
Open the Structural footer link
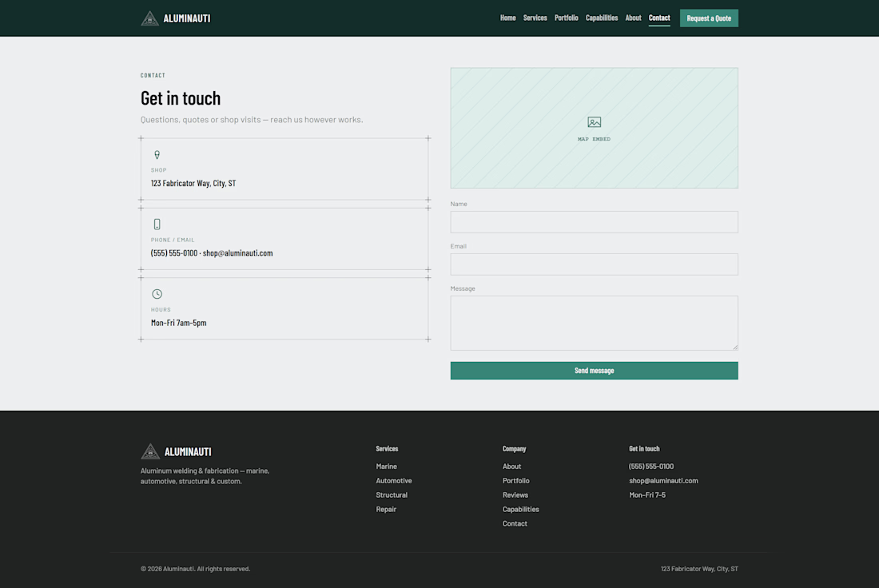click(392, 495)
